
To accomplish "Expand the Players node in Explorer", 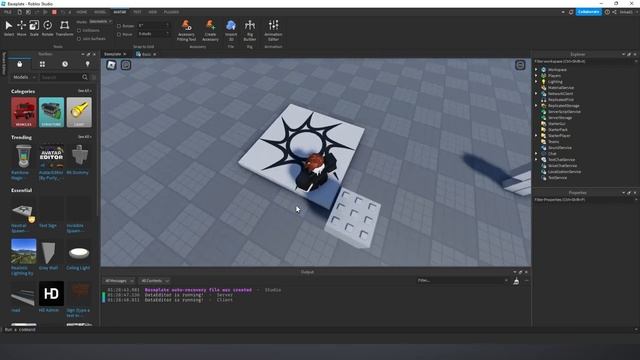I will point(536,76).
